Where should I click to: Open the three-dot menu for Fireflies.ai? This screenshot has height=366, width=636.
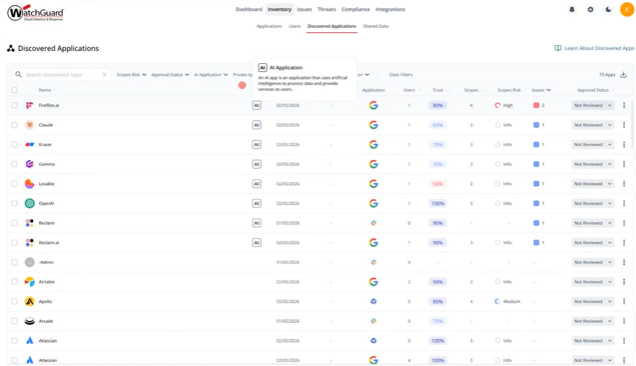click(624, 105)
